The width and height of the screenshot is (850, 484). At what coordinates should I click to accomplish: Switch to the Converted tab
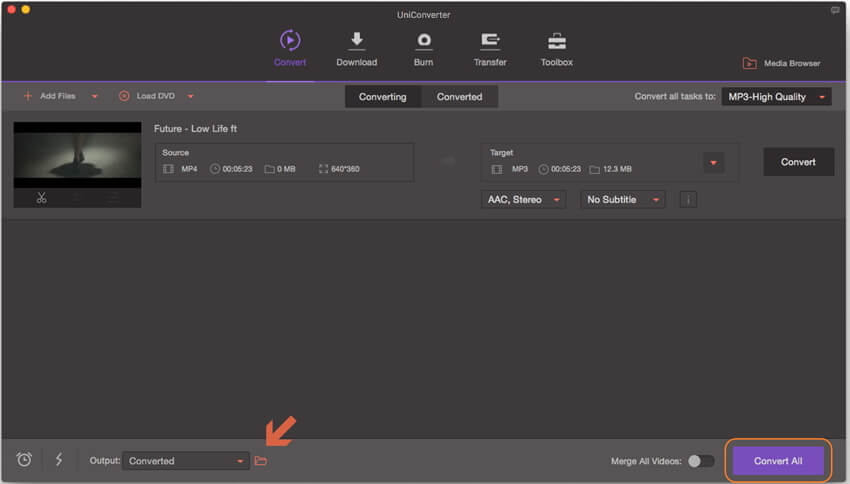click(x=459, y=96)
